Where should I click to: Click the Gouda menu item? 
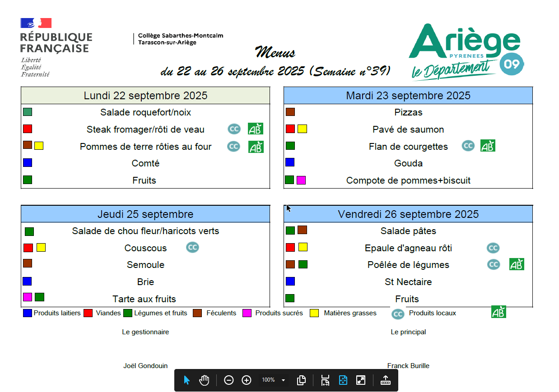(408, 163)
